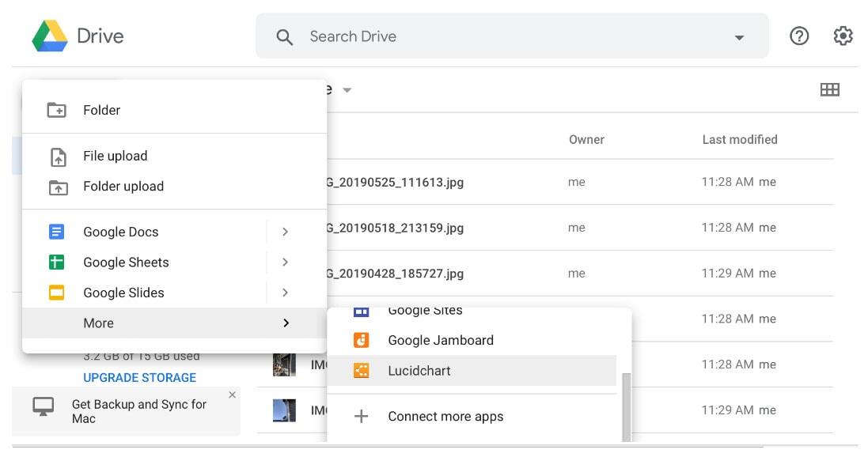Click the Google Sheets green icon
Image resolution: width=868 pixels, height=457 pixels.
(x=56, y=262)
